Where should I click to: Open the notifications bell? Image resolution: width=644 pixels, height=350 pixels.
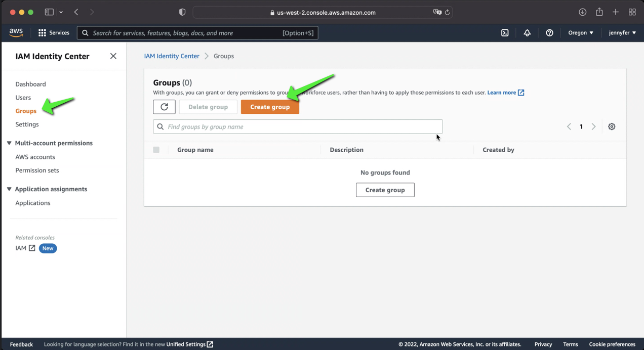(x=527, y=33)
